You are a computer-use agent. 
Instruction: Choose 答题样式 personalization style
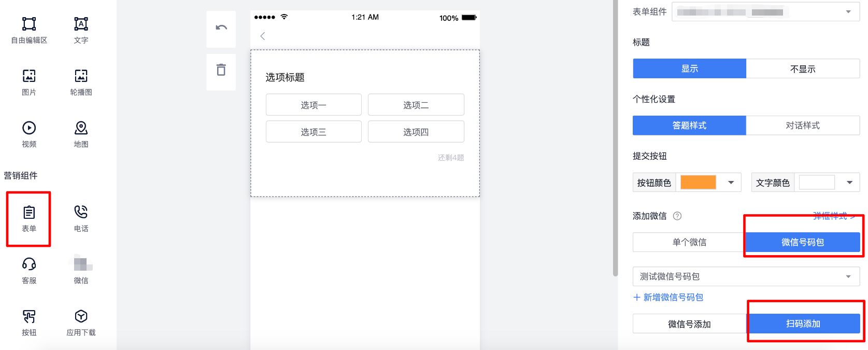tap(689, 125)
